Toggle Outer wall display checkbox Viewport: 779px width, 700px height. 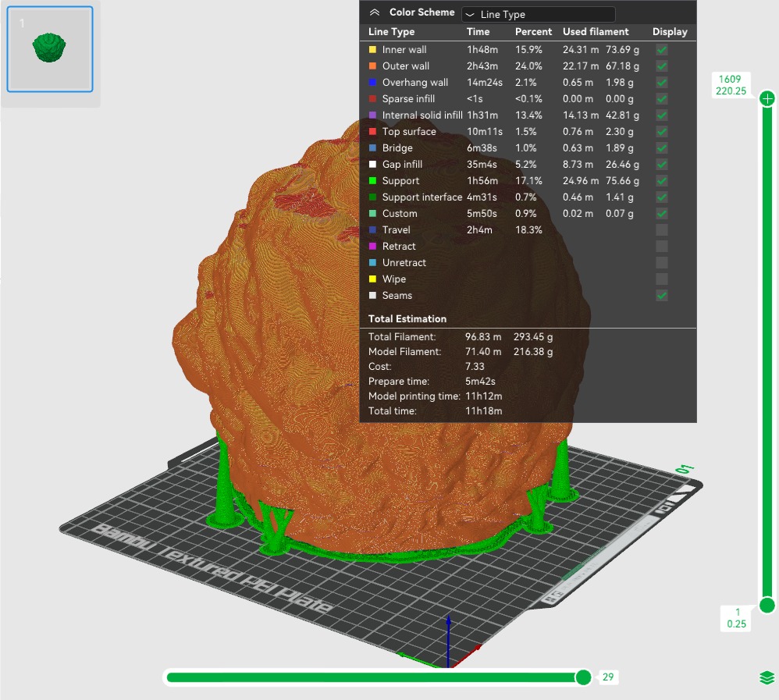[x=661, y=66]
